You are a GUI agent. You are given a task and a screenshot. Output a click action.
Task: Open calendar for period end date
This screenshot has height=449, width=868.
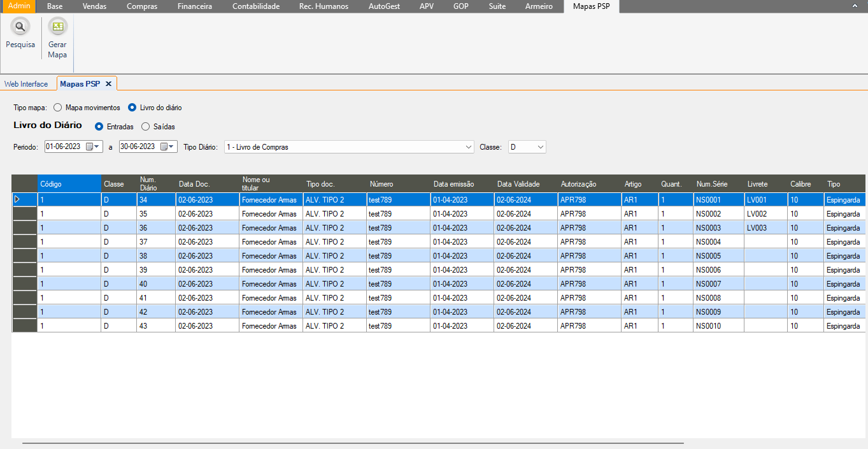pyautogui.click(x=167, y=146)
